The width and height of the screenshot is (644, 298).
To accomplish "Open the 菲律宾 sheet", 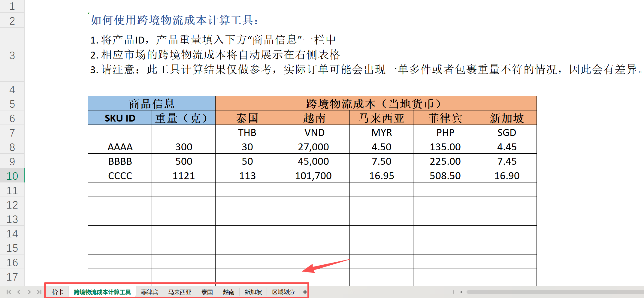I will (149, 291).
